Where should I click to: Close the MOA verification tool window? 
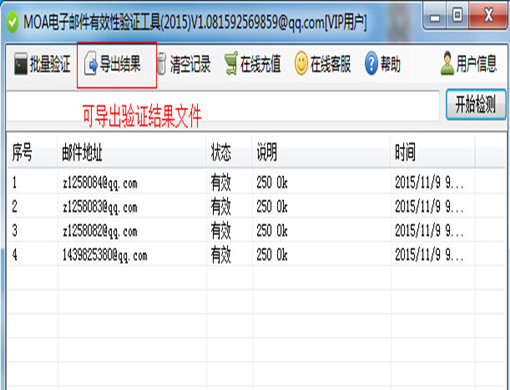click(488, 15)
